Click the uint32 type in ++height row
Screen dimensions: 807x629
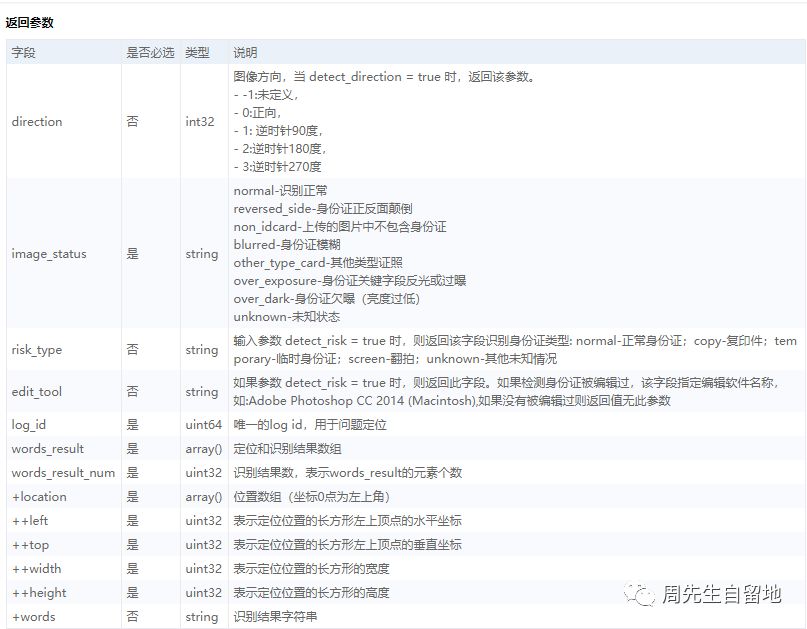click(x=203, y=593)
